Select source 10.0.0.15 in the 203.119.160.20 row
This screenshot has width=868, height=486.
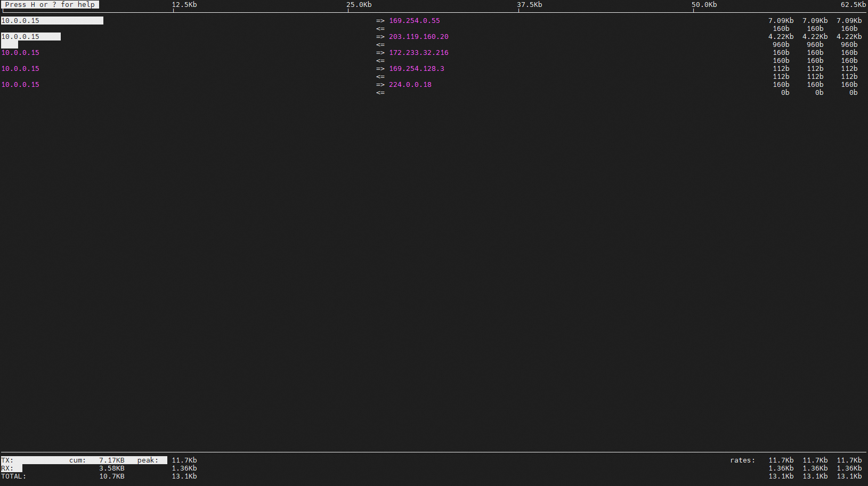pos(20,37)
